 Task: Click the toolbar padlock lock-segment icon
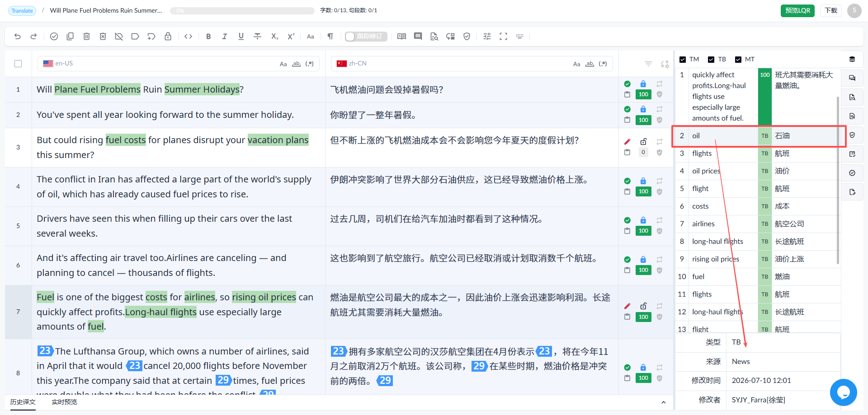(x=168, y=37)
